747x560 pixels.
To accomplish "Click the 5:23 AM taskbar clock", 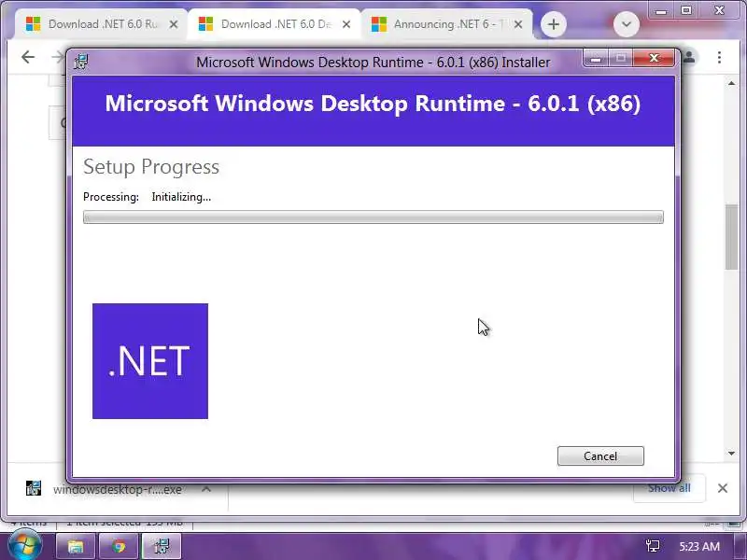I will [x=699, y=546].
